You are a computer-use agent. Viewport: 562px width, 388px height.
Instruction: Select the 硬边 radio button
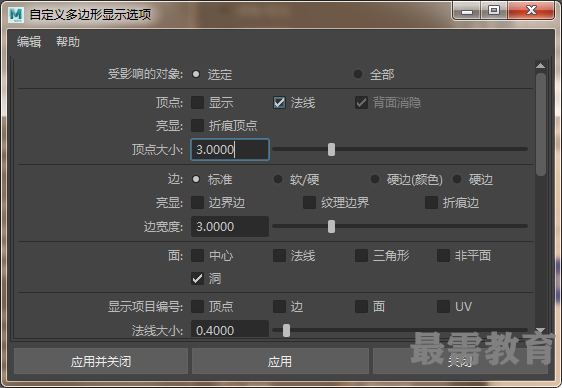pyautogui.click(x=457, y=179)
